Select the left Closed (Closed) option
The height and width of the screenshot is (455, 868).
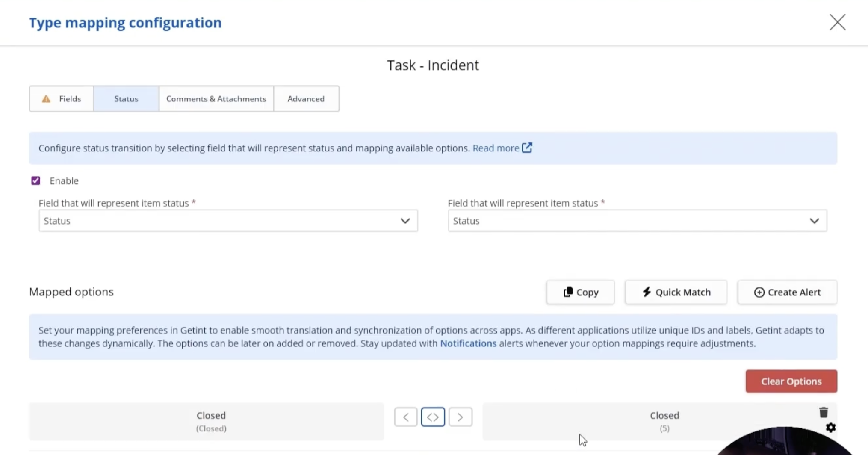[x=207, y=422]
